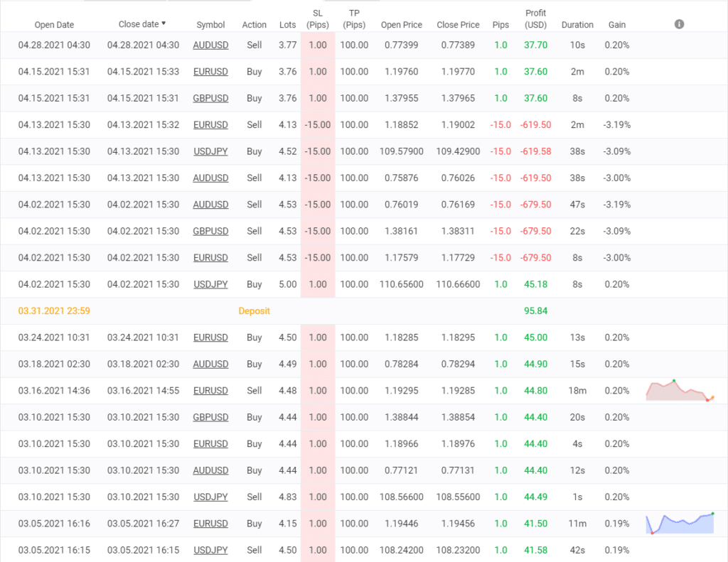
Task: Open the red sparkline chart for 03.16.2021 trade
Action: click(680, 391)
